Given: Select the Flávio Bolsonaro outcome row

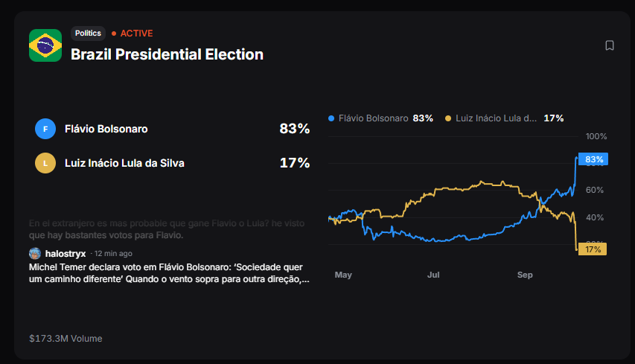Looking at the screenshot, I should click(x=173, y=129).
